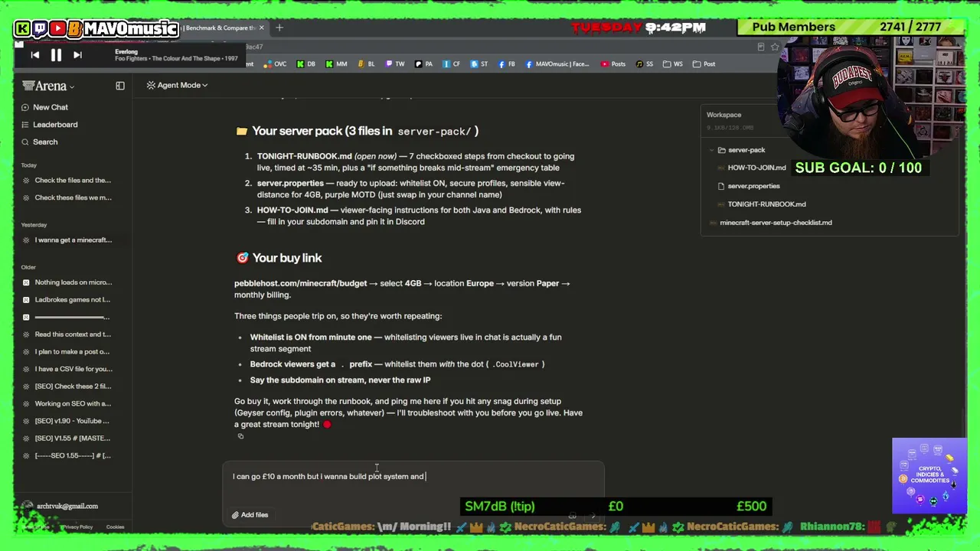980x551 pixels.
Task: Open the DB bookmark
Action: pos(306,64)
